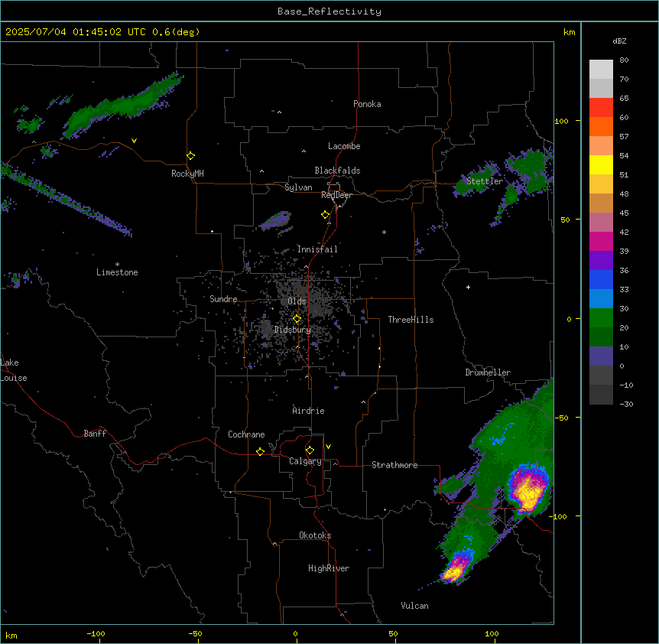Click the Sylvan label
This screenshot has height=644, width=659.
298,187
